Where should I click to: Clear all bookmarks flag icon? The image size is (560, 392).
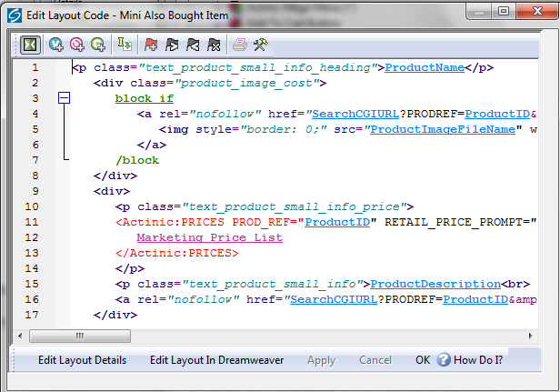click(213, 44)
